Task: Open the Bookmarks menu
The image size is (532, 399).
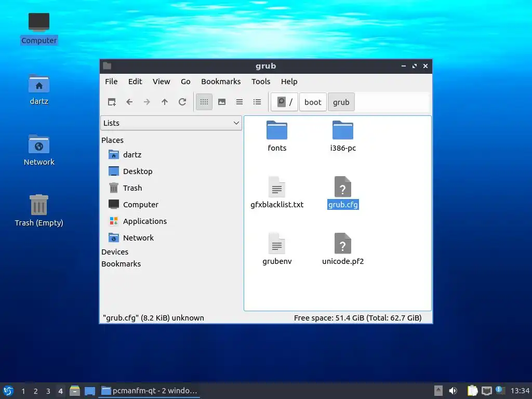Action: [221, 82]
